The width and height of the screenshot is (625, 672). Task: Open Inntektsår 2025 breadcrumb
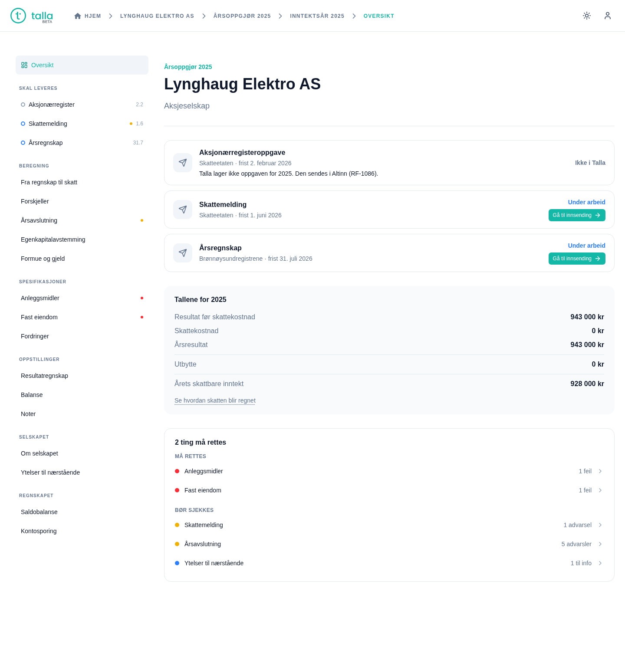click(317, 16)
